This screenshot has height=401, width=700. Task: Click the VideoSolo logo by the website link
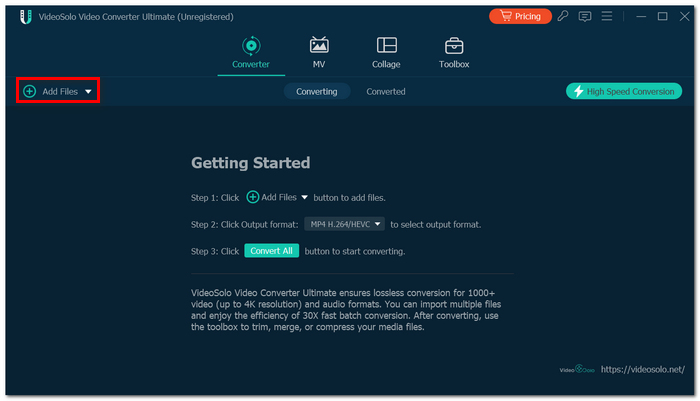point(577,369)
